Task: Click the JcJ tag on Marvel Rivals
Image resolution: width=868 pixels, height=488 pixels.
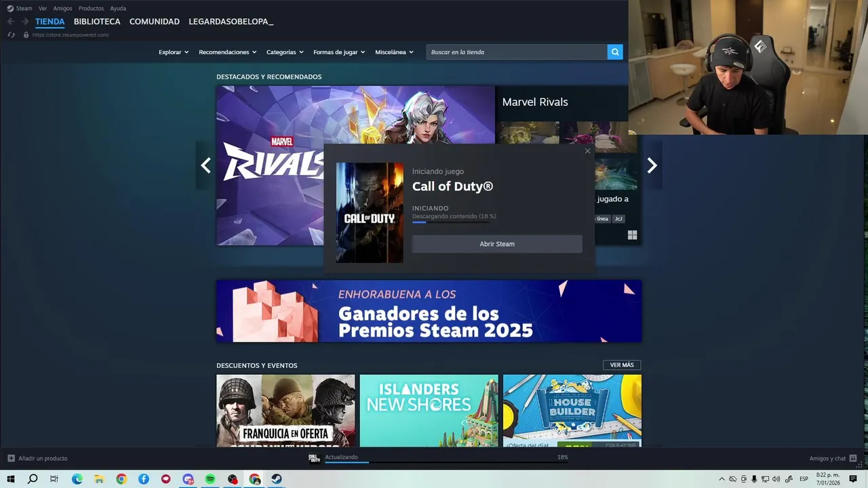Action: coord(618,219)
